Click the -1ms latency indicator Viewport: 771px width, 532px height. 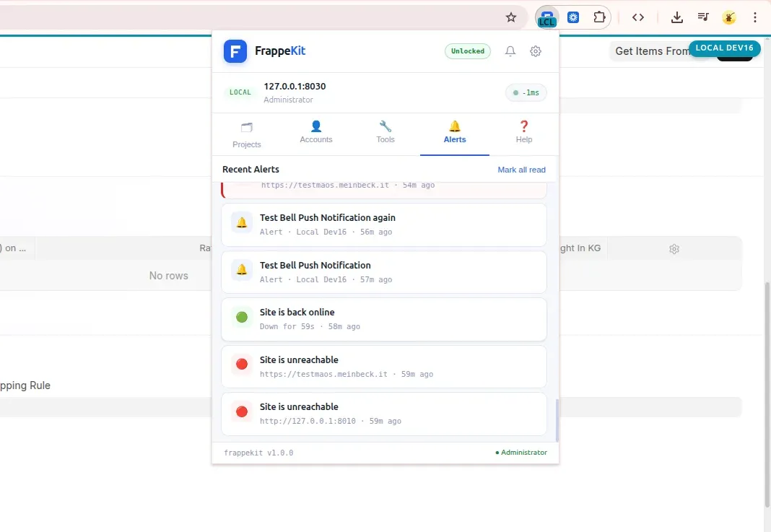(526, 92)
